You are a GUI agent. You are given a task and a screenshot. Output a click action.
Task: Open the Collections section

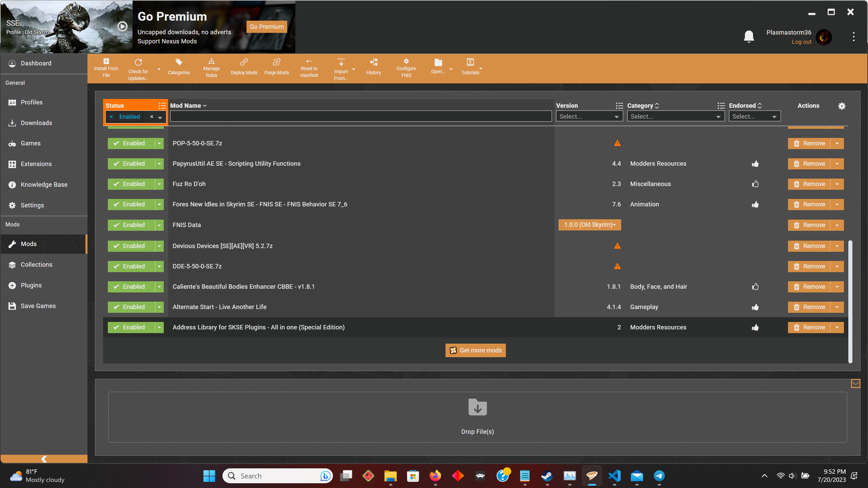pos(36,264)
